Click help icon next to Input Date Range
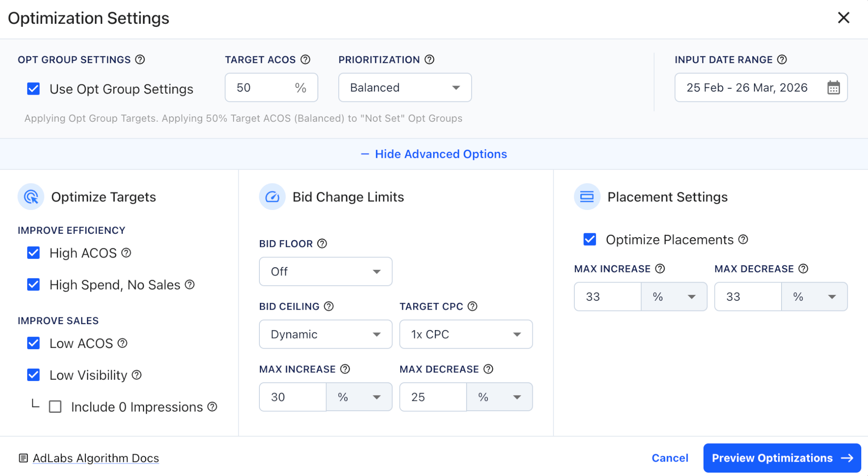This screenshot has width=868, height=476. pos(782,60)
